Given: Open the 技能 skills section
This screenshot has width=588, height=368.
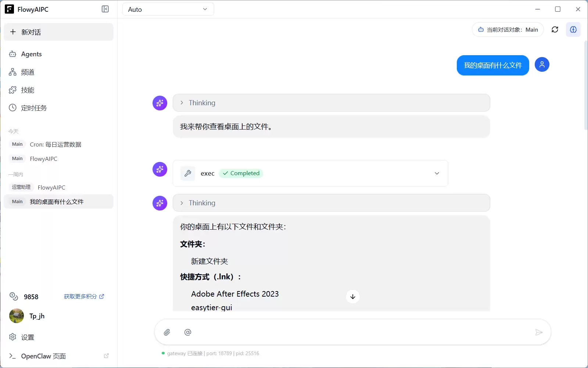Looking at the screenshot, I should [28, 90].
